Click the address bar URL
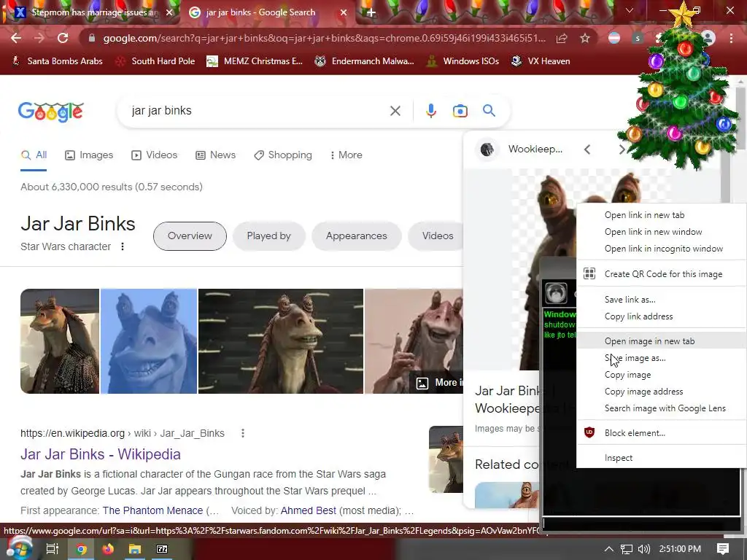Viewport: 747px width, 560px height. [x=324, y=38]
